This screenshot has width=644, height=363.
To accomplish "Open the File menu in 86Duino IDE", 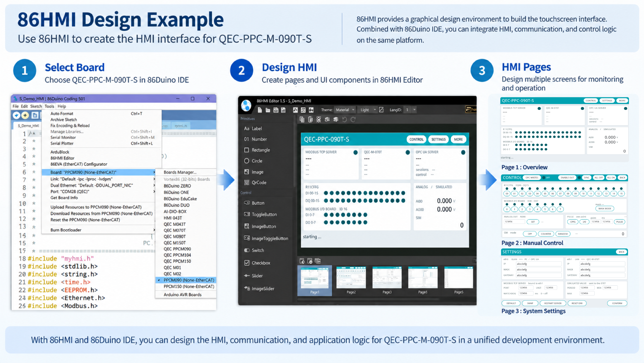I will point(15,106).
